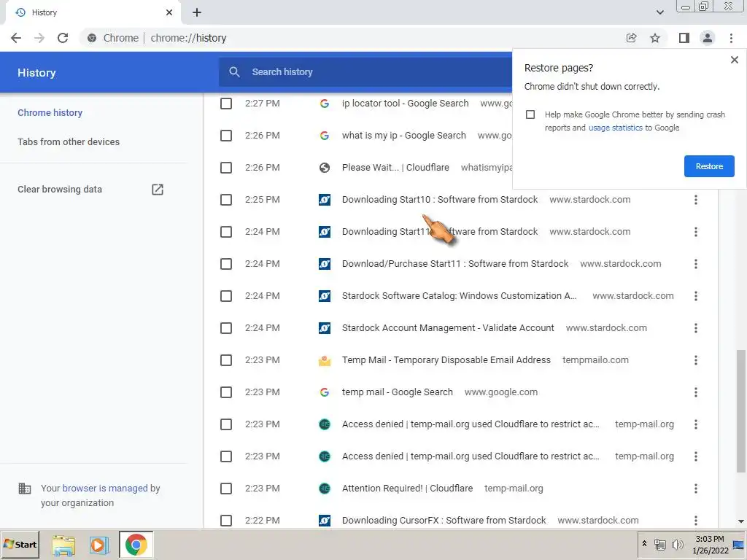Show hidden system tray icons
The width and height of the screenshot is (747, 560).
click(x=644, y=543)
